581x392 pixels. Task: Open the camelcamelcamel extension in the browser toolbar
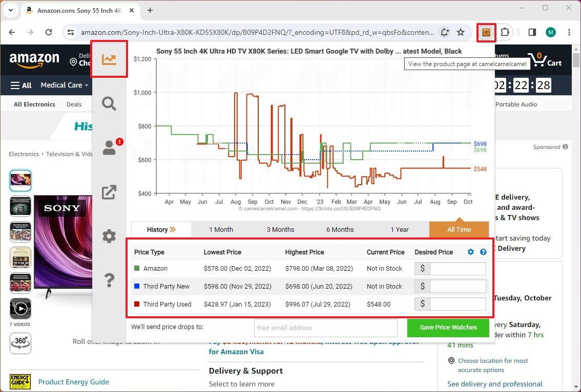click(x=486, y=32)
